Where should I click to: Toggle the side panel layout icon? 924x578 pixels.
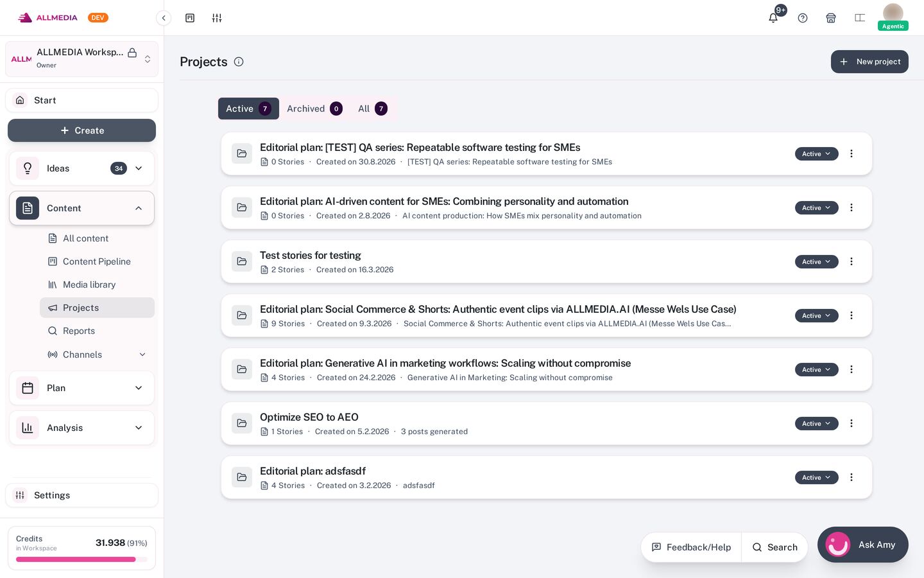pyautogui.click(x=860, y=18)
